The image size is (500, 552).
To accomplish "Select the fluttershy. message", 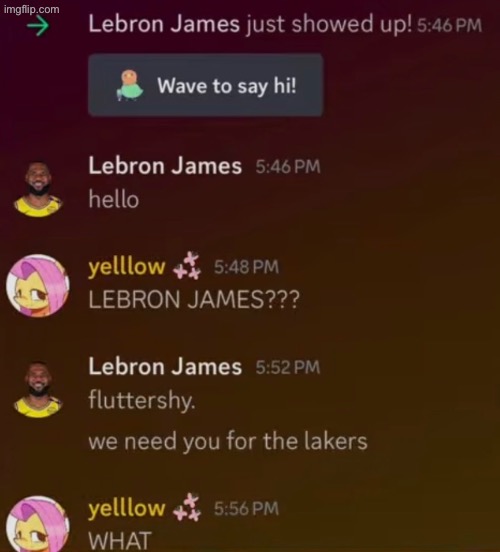I will click(142, 401).
